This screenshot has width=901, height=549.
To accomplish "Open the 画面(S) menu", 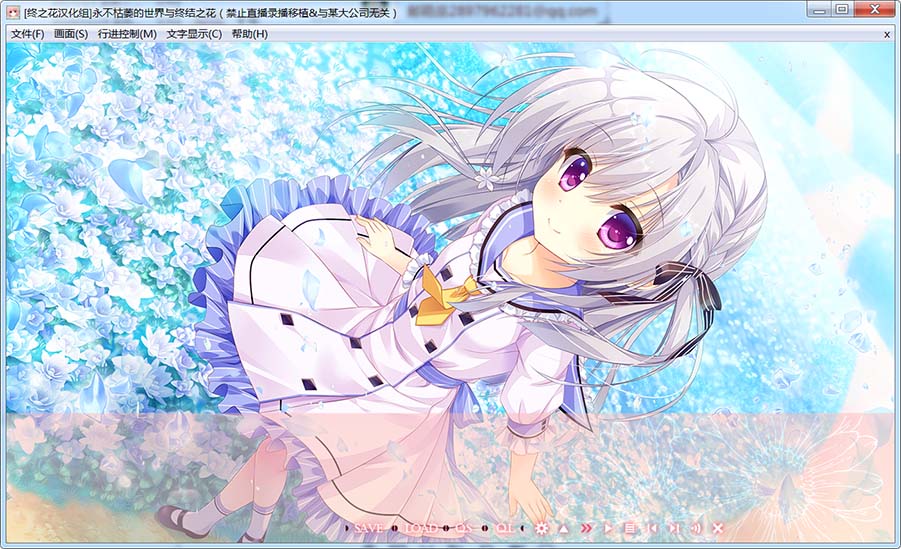I will click(x=71, y=34).
